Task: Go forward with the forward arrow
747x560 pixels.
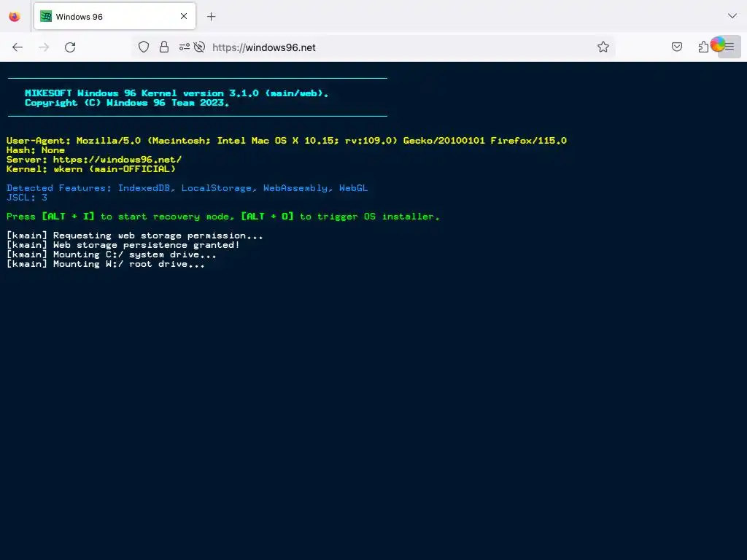Action: point(44,47)
